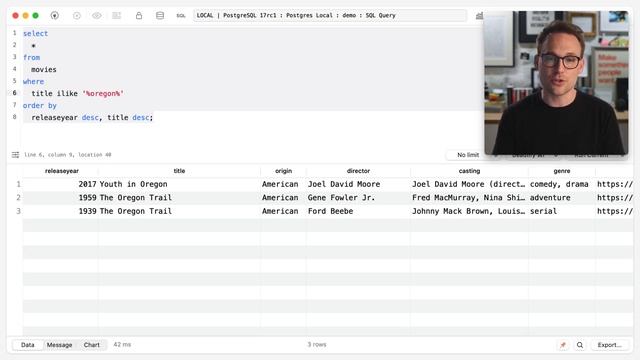Sort by releaseyear column header
This screenshot has height=360, width=640.
62,171
